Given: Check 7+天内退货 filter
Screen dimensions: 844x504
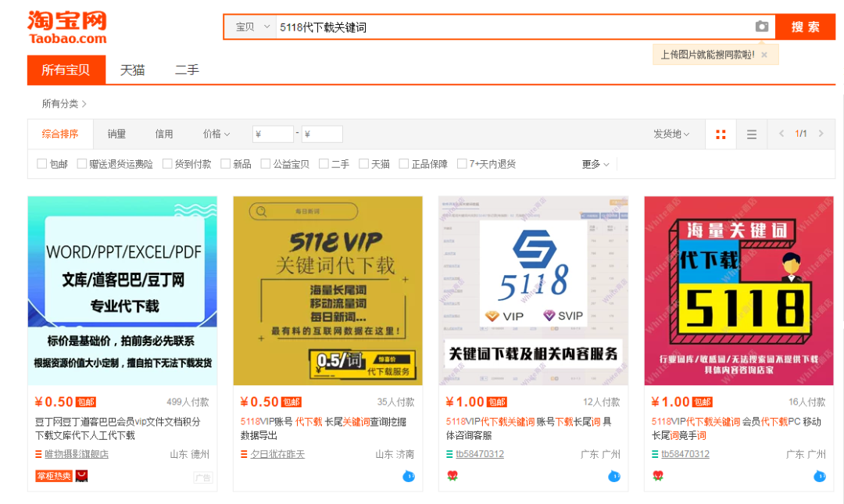Looking at the screenshot, I should point(462,163).
